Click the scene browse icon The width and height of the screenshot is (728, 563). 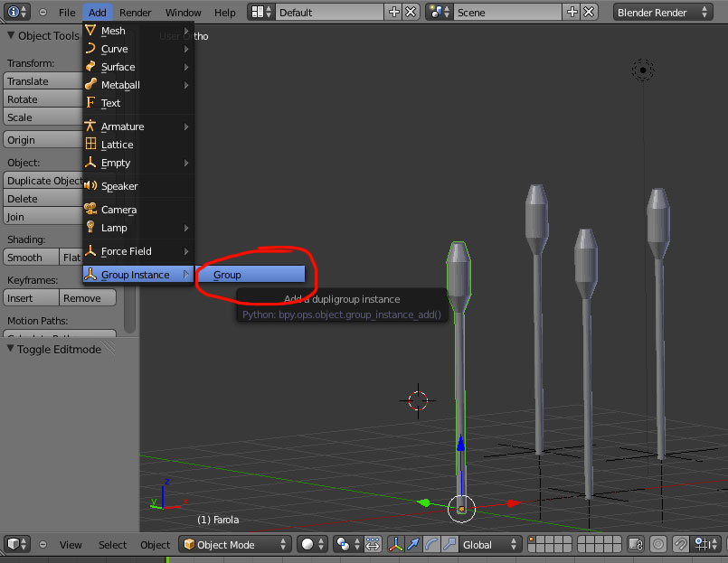click(440, 12)
